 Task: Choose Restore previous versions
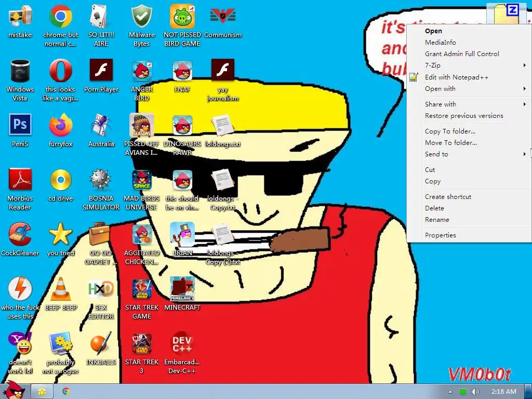(x=469, y=116)
